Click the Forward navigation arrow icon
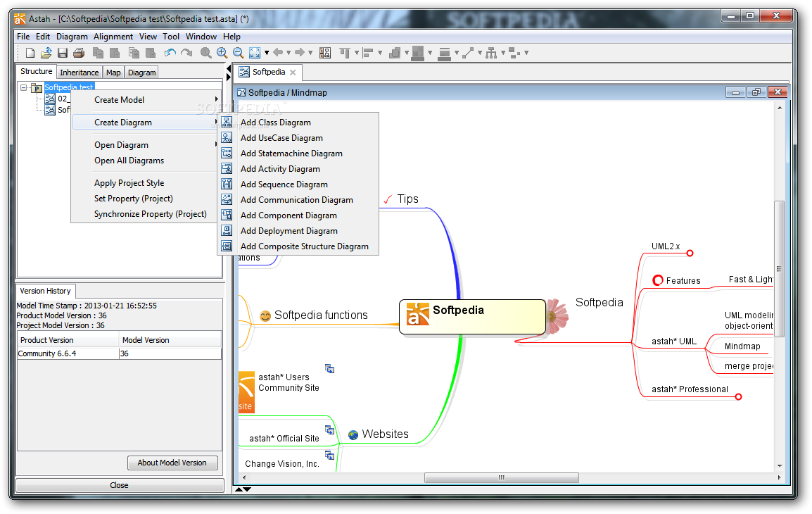 (x=300, y=52)
